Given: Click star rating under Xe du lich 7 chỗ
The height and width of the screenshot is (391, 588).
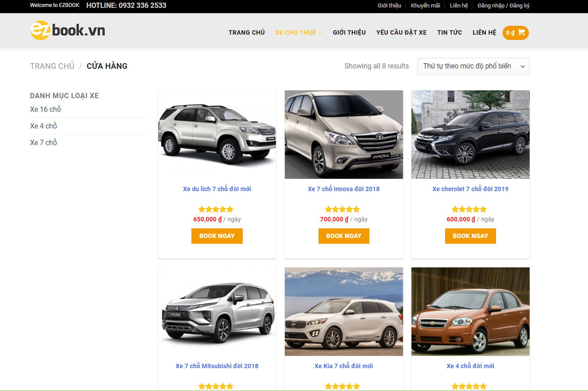Looking at the screenshot, I should [x=216, y=209].
